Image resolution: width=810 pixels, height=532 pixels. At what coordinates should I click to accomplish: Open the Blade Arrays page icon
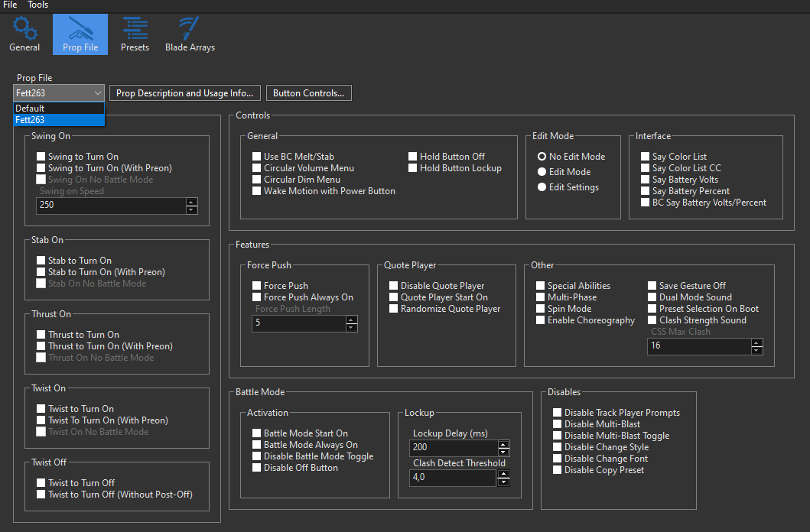coord(190,34)
